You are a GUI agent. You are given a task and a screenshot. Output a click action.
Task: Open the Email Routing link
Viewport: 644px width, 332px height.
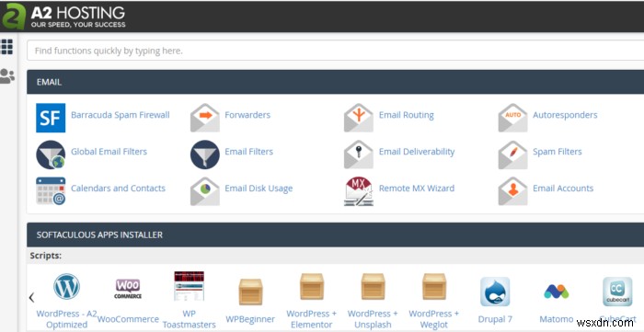tap(407, 115)
